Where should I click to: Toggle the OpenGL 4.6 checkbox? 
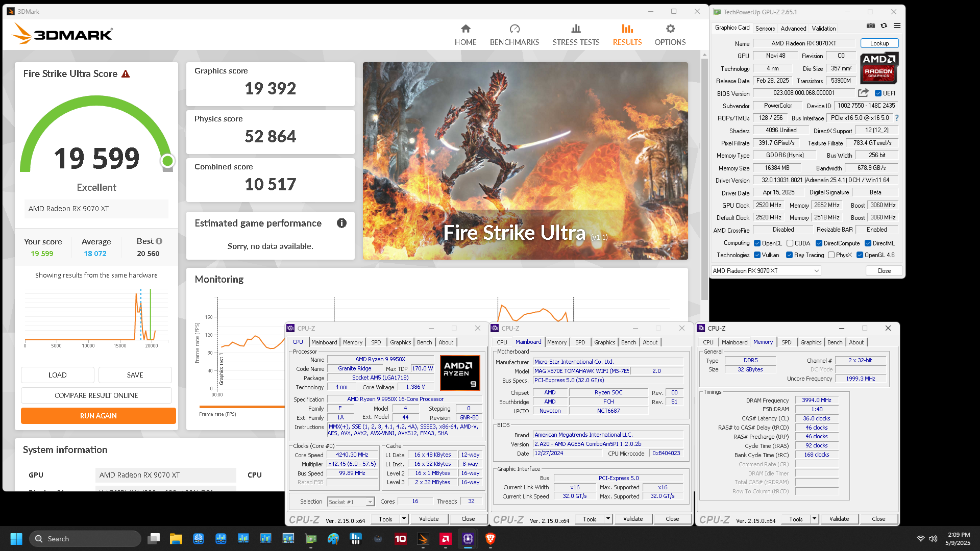pyautogui.click(x=860, y=255)
